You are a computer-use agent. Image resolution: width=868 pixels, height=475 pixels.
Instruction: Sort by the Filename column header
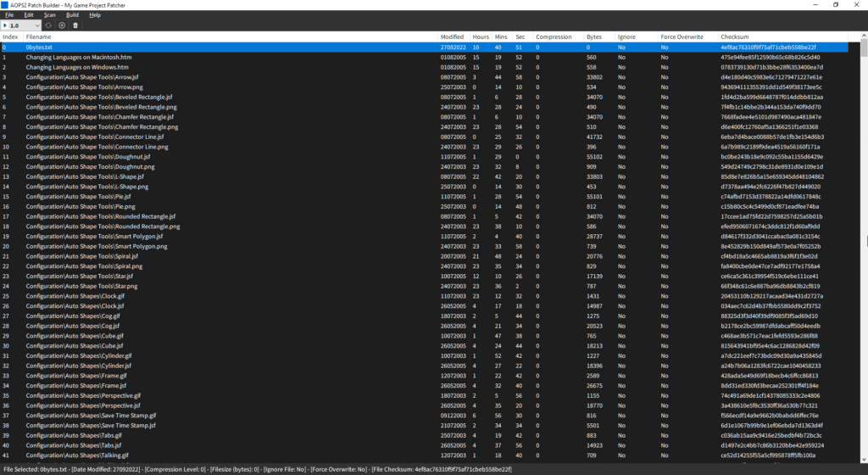pyautogui.click(x=38, y=37)
